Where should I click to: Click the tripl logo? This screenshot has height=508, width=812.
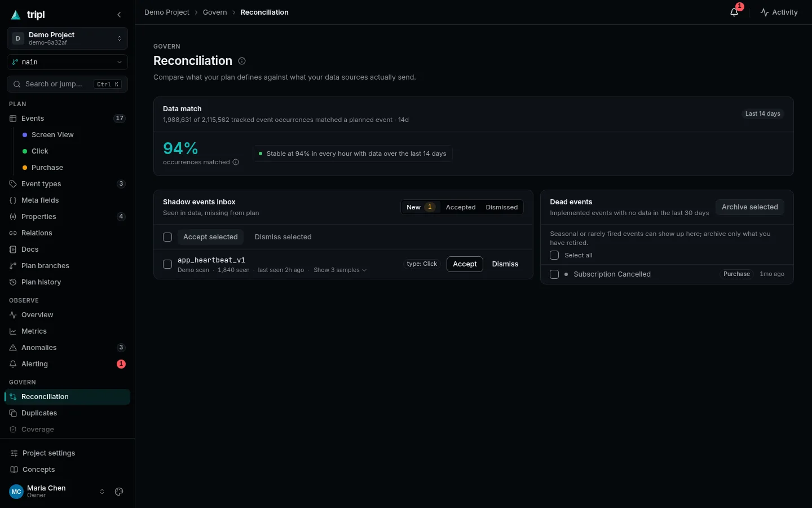tap(28, 15)
